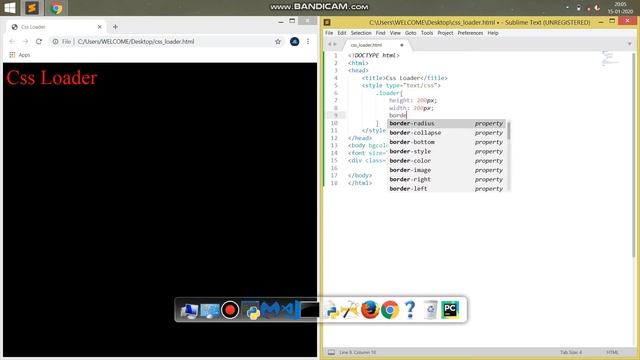640x360 pixels.
Task: Open a new Chrome tab
Action: tap(115, 27)
